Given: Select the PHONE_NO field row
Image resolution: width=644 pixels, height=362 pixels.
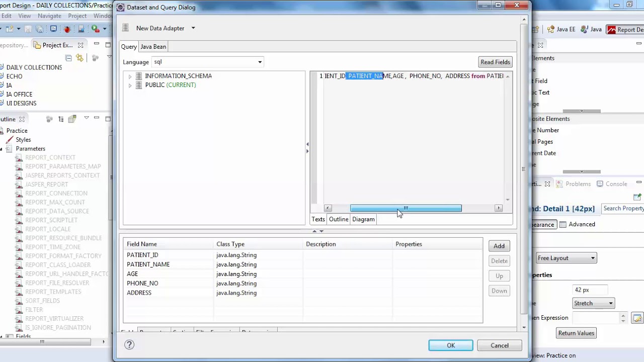Looking at the screenshot, I should tap(303, 284).
